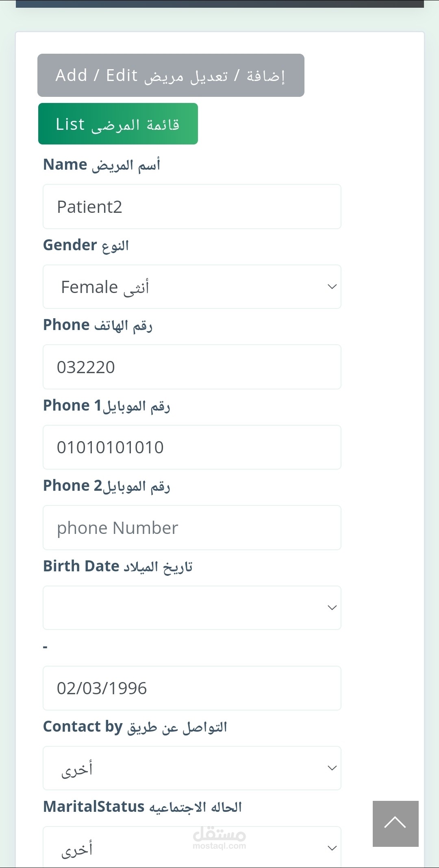
Task: Click the scroll-to-top arrow icon
Action: click(395, 823)
